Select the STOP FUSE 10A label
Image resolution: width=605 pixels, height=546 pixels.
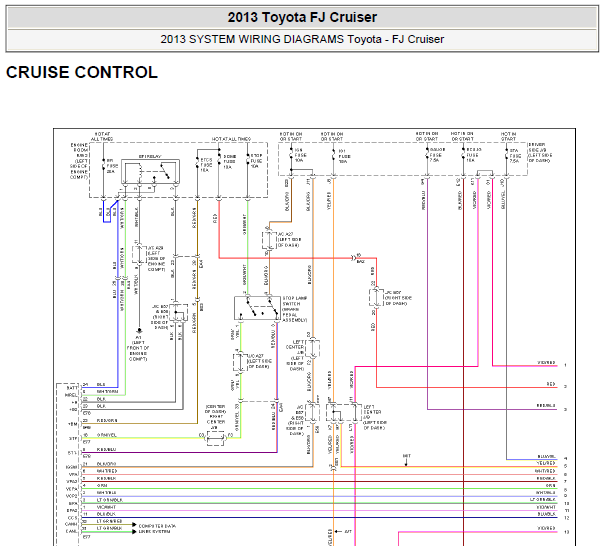tap(257, 161)
